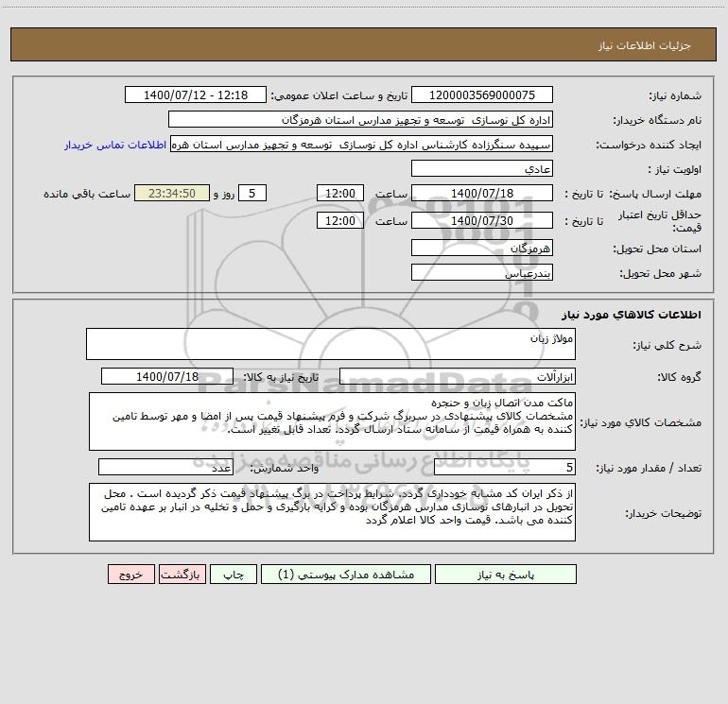Click the اولویت نیاز field showing عادي
Image resolution: width=728 pixels, height=704 pixels.
[x=482, y=168]
